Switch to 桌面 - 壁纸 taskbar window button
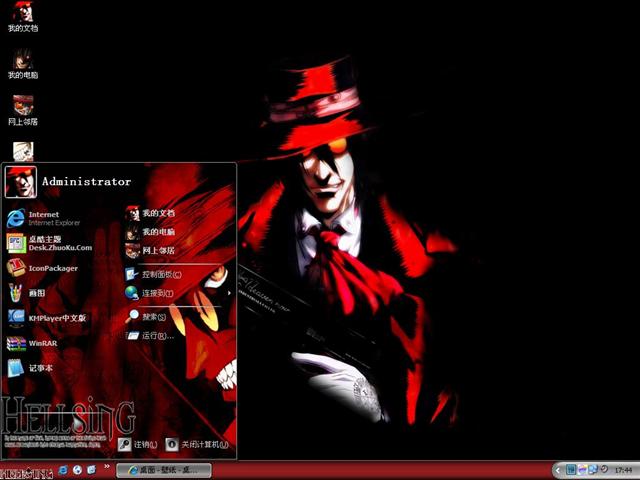 pos(164,470)
